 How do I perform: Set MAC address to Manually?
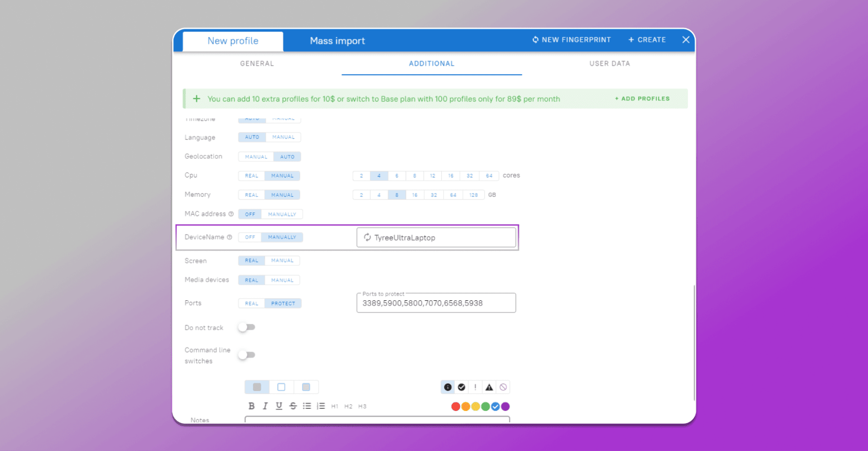click(282, 214)
